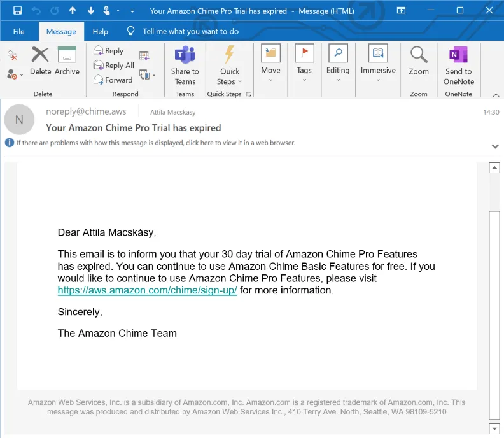Image resolution: width=504 pixels, height=438 pixels.
Task: Open the aws.amazon.com/chime/sign-up link
Action: click(x=147, y=290)
